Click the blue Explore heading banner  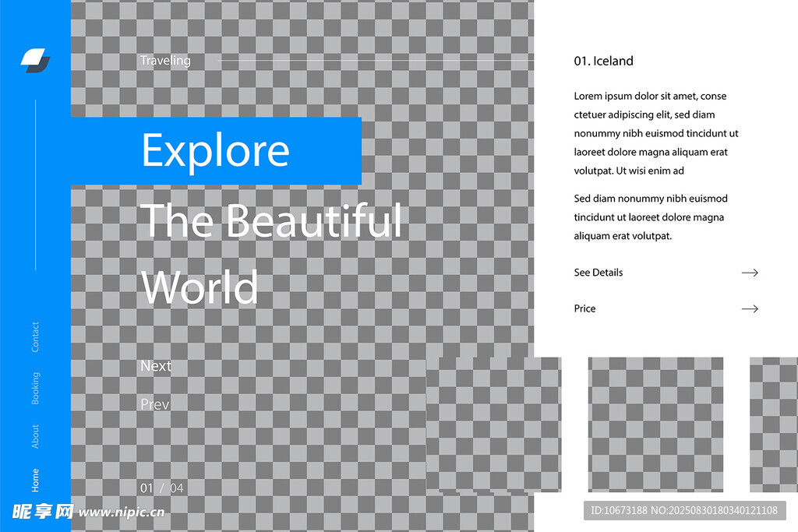[x=216, y=151]
